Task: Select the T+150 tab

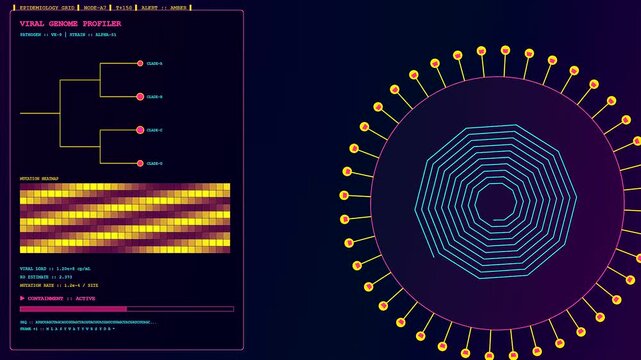Action: pos(124,8)
